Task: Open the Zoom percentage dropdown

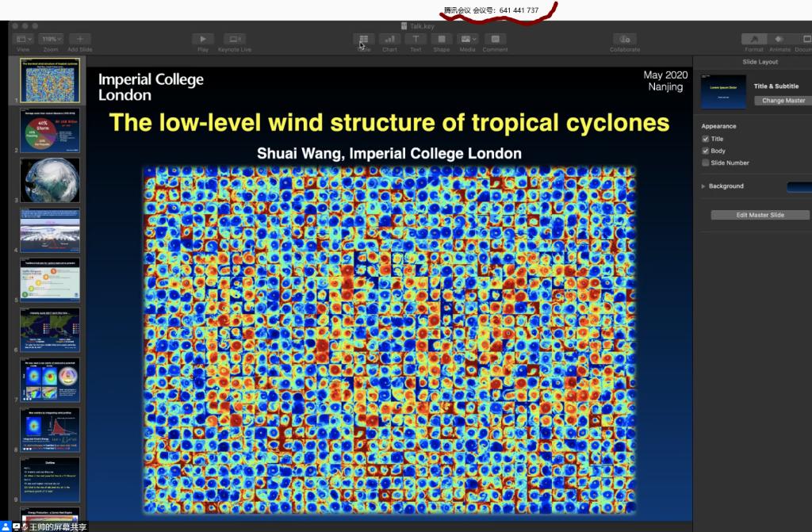Action: point(52,39)
